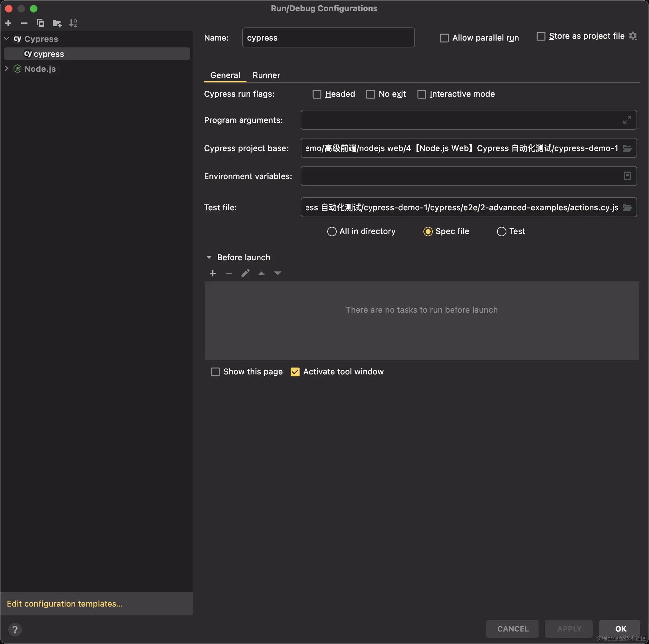The height and width of the screenshot is (644, 649).
Task: Click the copy configuration icon
Action: [x=40, y=23]
